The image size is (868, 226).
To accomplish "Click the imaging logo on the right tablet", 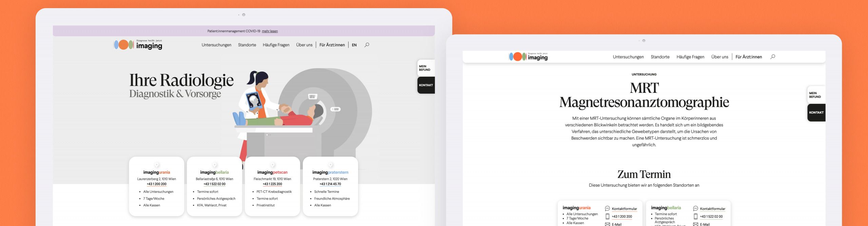I will (x=528, y=57).
